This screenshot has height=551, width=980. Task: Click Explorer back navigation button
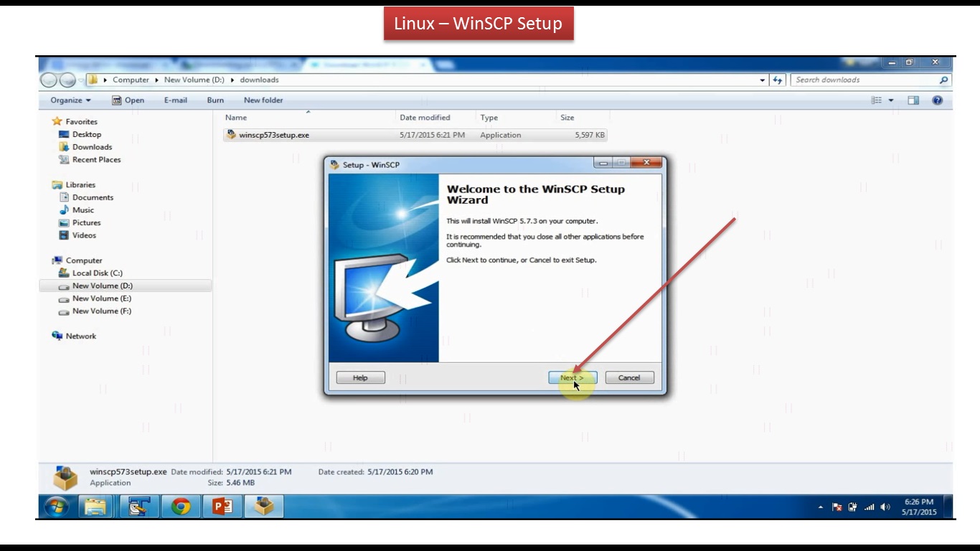[x=49, y=80]
